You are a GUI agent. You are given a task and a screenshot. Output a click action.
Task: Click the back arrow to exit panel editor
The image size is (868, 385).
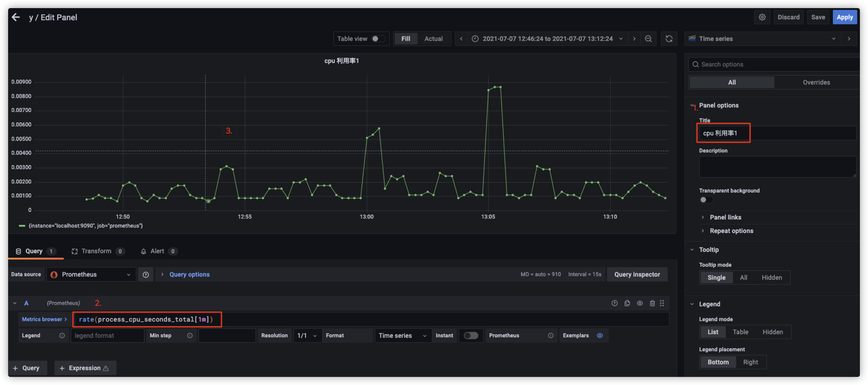tap(16, 17)
